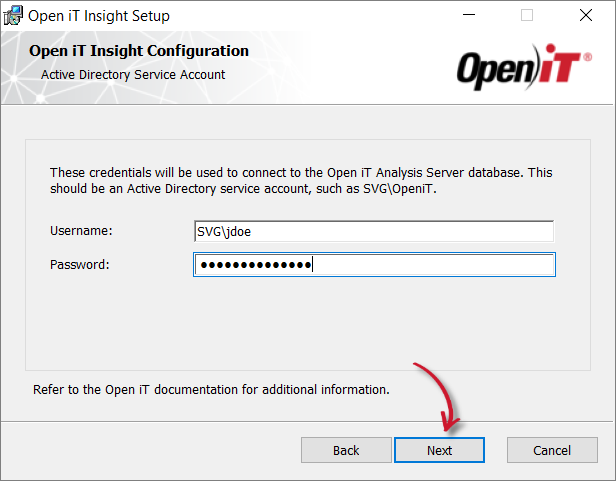Click the 'Password:' label
The width and height of the screenshot is (616, 481).
(79, 264)
